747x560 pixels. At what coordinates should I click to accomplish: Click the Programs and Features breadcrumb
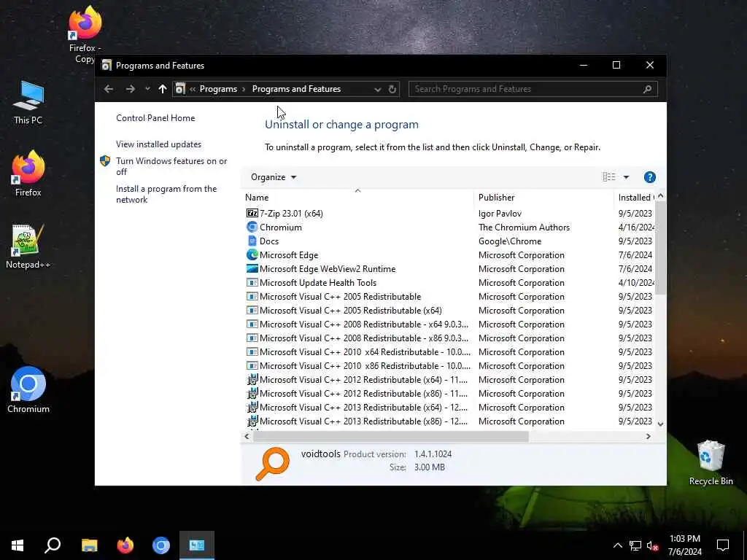click(x=296, y=89)
